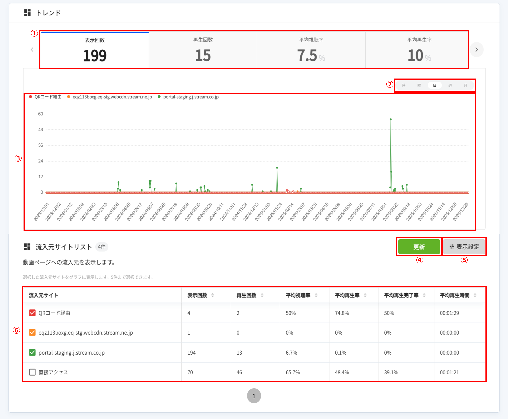The height and width of the screenshot is (420, 509).
Task: Click the 直接アクセス row label
Action: point(53,372)
